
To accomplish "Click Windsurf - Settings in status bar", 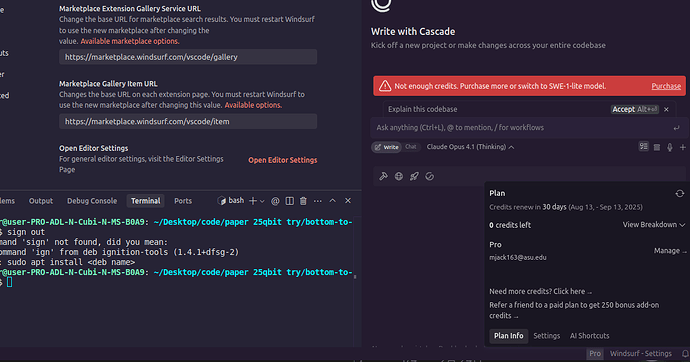I will pos(640,354).
